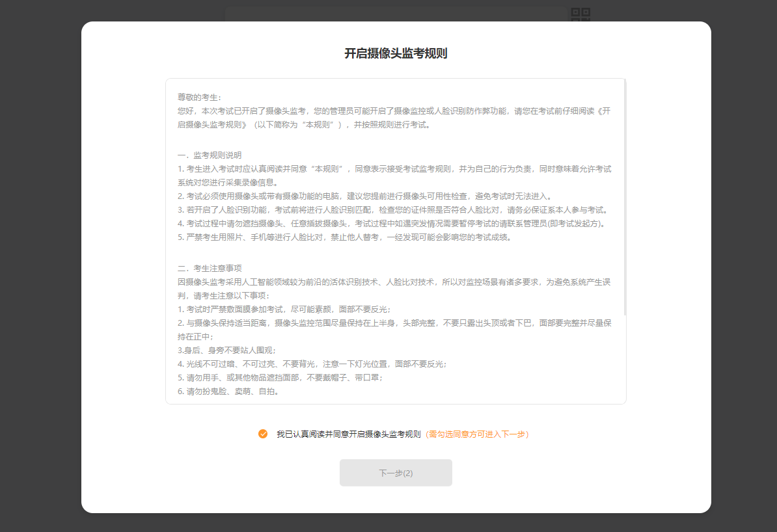The height and width of the screenshot is (532, 777).
Task: Click the note starting 请勿用手、或其他物品遮挡面部
Action: pyautogui.click(x=280, y=378)
